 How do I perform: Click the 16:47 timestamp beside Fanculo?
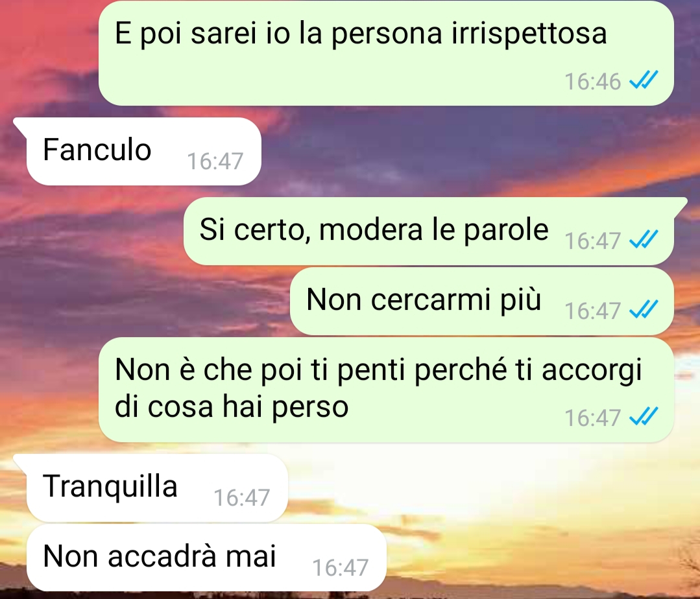tap(215, 161)
